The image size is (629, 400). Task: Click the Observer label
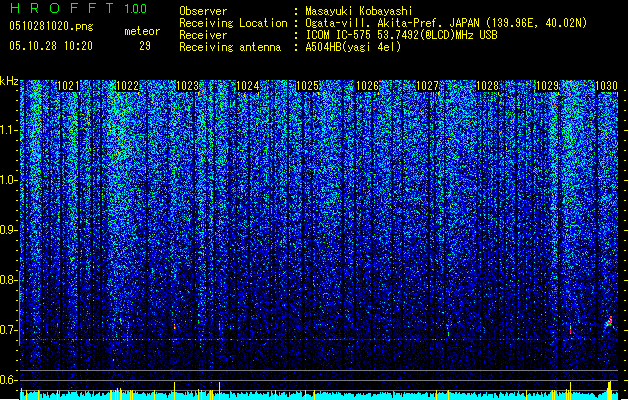pyautogui.click(x=203, y=11)
